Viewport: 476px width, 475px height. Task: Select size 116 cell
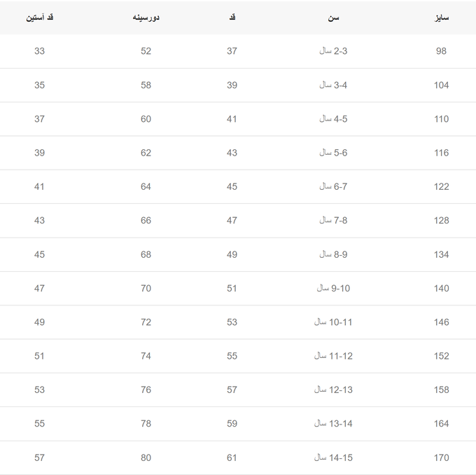point(441,153)
